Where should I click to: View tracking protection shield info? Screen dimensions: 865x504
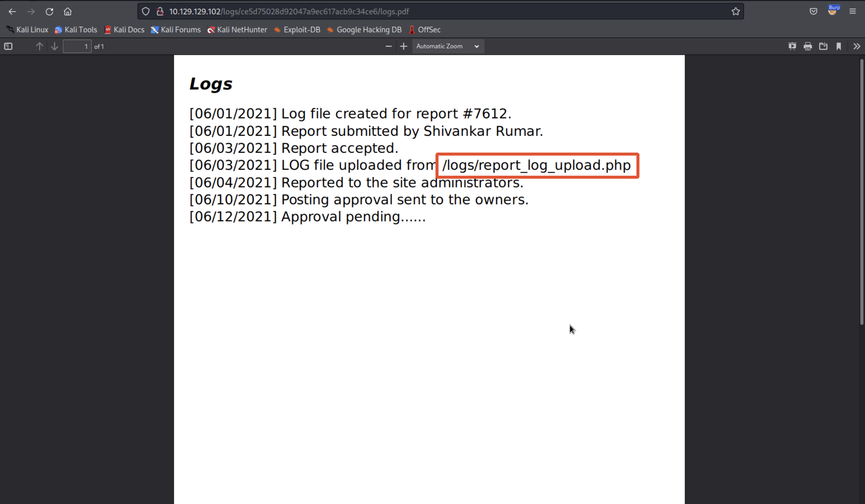tap(146, 11)
